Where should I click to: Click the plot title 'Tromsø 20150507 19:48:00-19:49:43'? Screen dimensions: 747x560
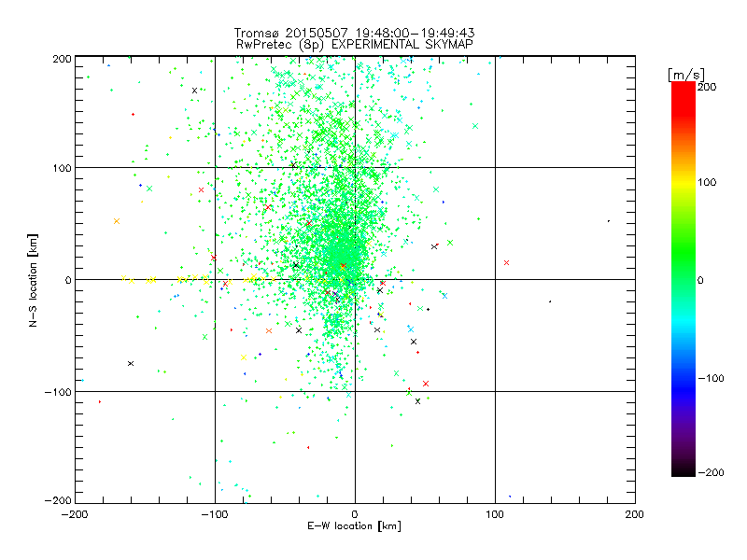click(x=354, y=33)
